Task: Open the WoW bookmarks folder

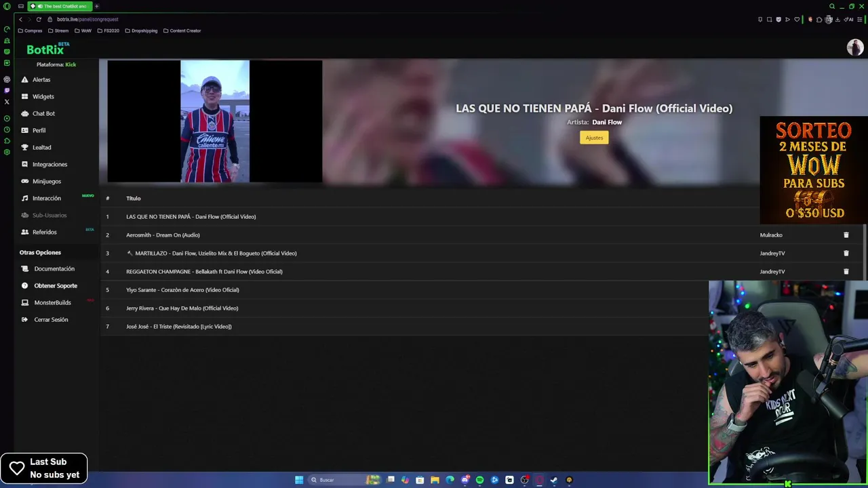Action: 83,30
